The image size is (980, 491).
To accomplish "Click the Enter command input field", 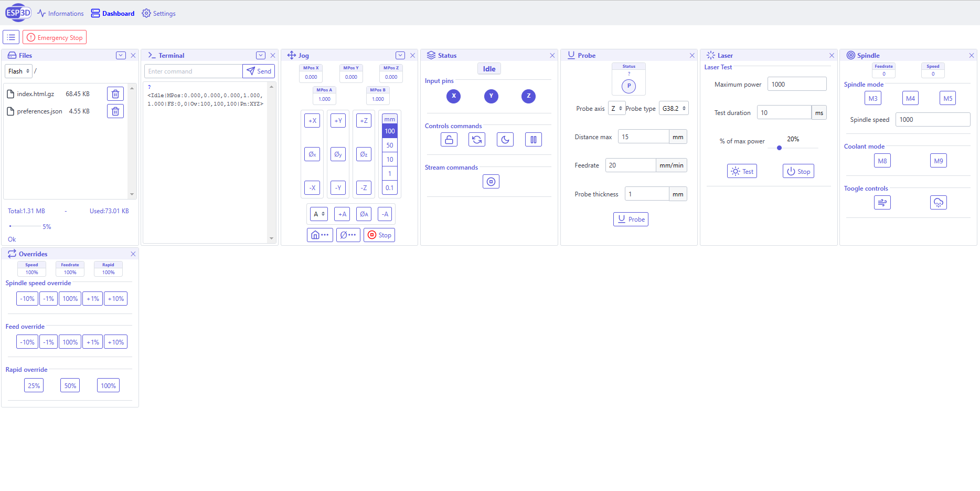I will [x=193, y=71].
